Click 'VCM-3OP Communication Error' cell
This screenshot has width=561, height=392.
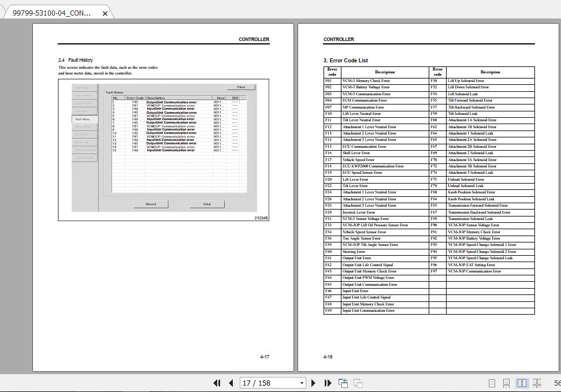pyautogui.click(x=490, y=271)
